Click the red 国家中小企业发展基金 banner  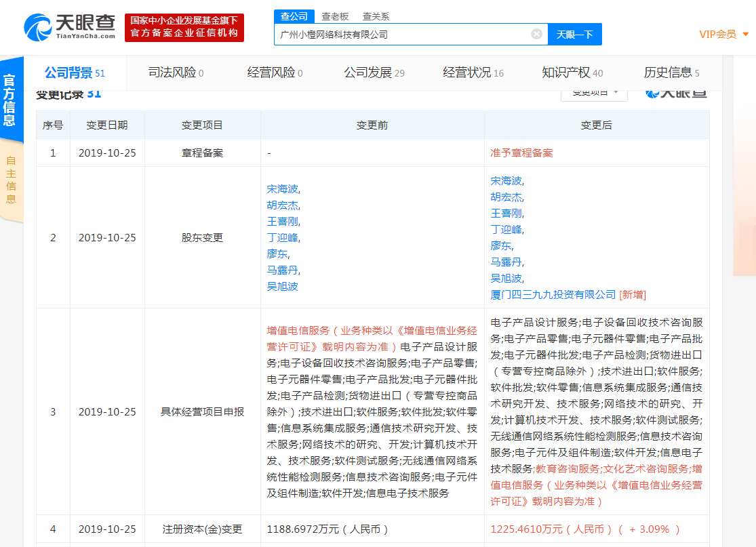click(x=184, y=28)
